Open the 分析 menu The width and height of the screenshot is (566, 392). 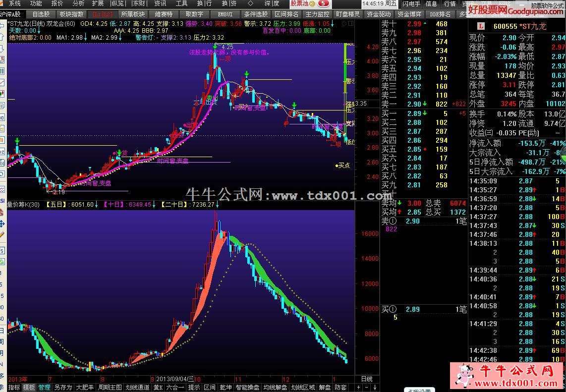(x=78, y=3)
